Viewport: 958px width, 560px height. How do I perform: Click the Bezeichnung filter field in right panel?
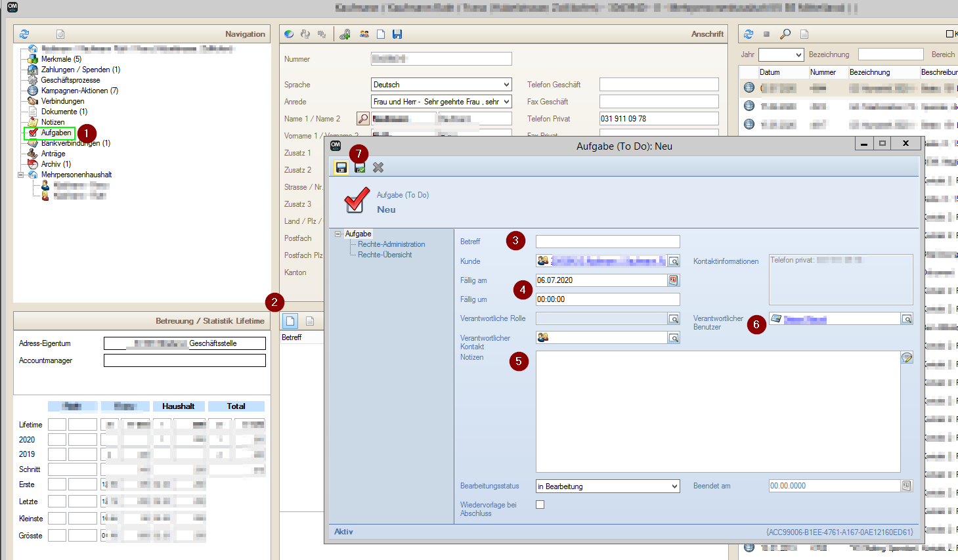click(x=891, y=54)
